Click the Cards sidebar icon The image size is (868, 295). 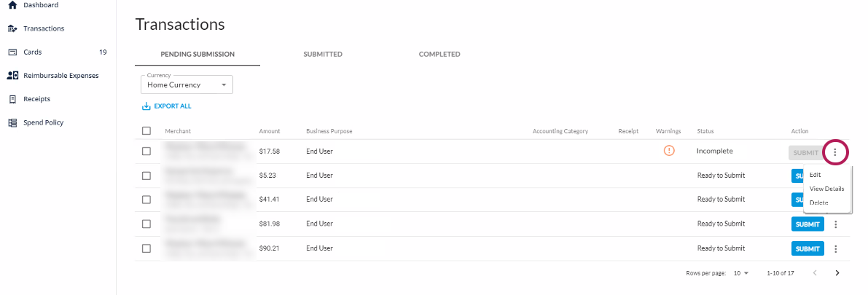point(12,52)
